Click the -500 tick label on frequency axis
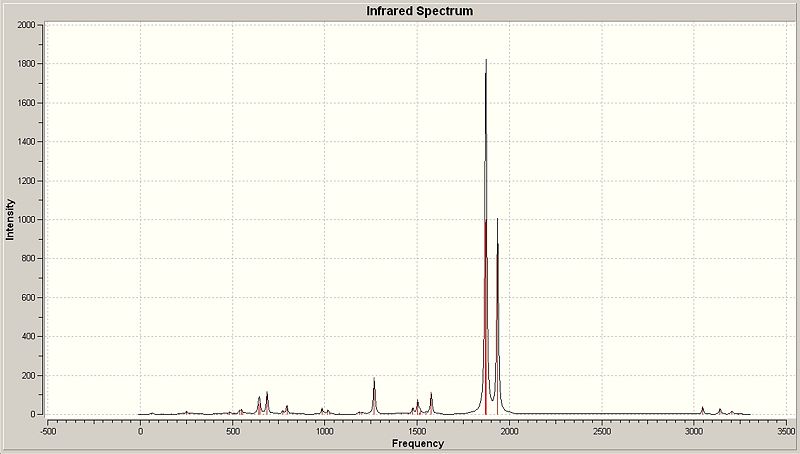 click(48, 431)
